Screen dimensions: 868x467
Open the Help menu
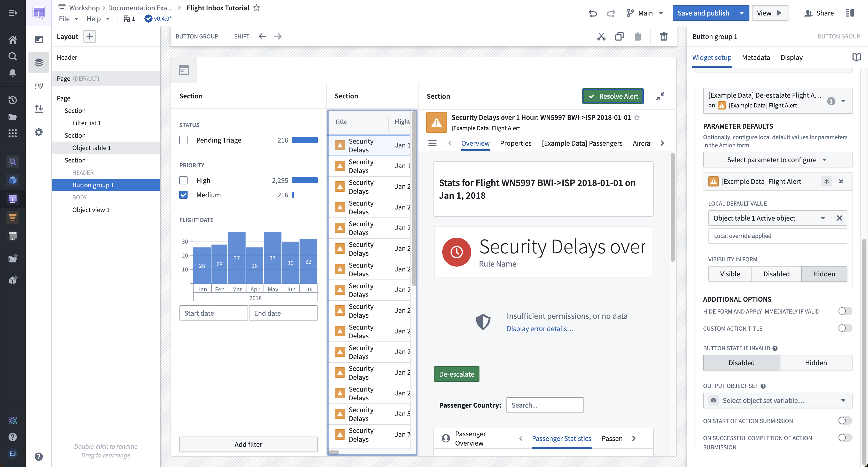click(x=98, y=19)
